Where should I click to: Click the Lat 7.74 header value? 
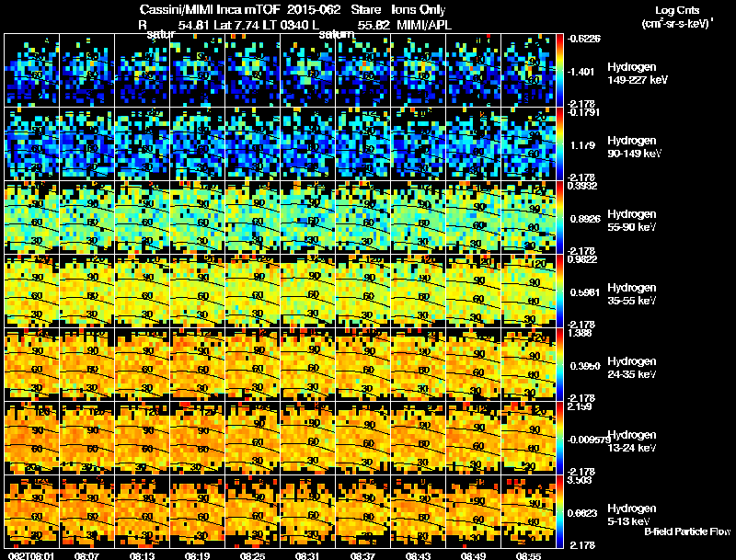(236, 26)
